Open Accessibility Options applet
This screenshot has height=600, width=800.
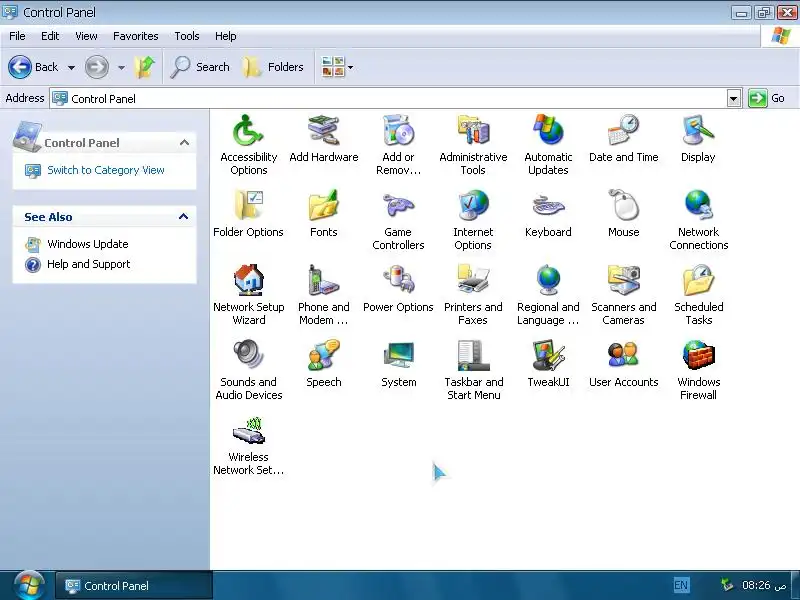[x=248, y=144]
